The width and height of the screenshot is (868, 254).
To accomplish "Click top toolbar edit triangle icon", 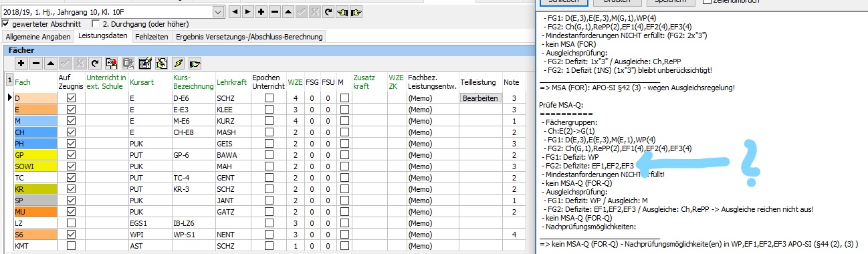I will point(288,12).
